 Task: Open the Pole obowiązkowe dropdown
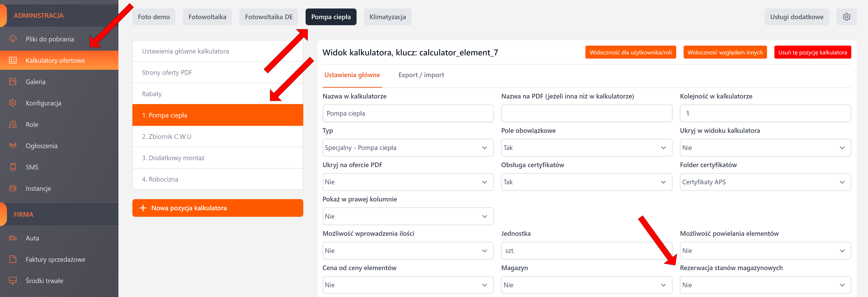click(x=586, y=148)
